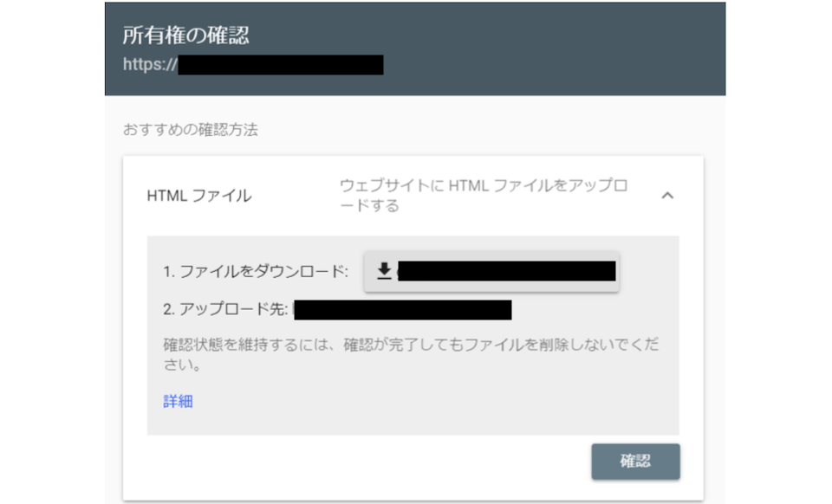Click the 所有権の確認 title
Viewport: 832px width, 504px height.
pyautogui.click(x=185, y=35)
